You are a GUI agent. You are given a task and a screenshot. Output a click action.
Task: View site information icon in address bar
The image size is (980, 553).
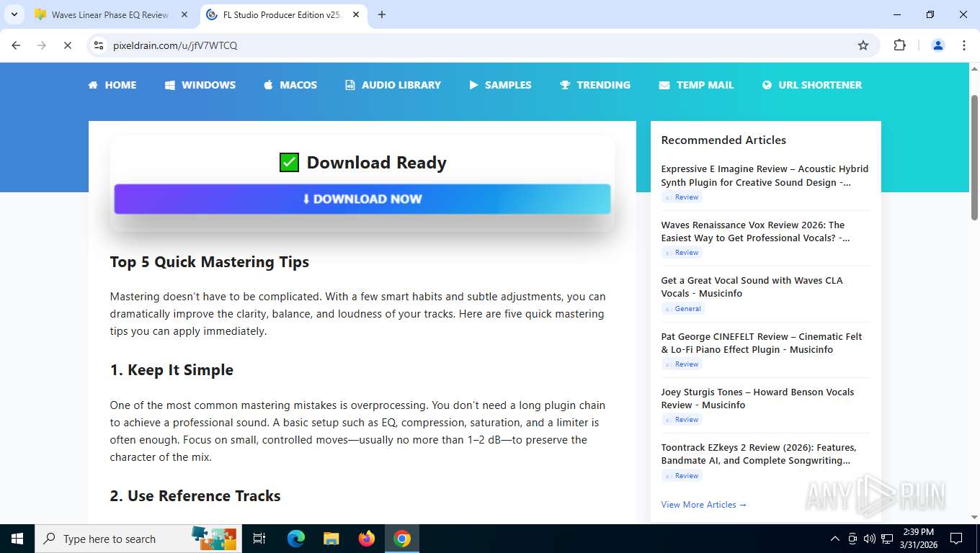pyautogui.click(x=99, y=45)
